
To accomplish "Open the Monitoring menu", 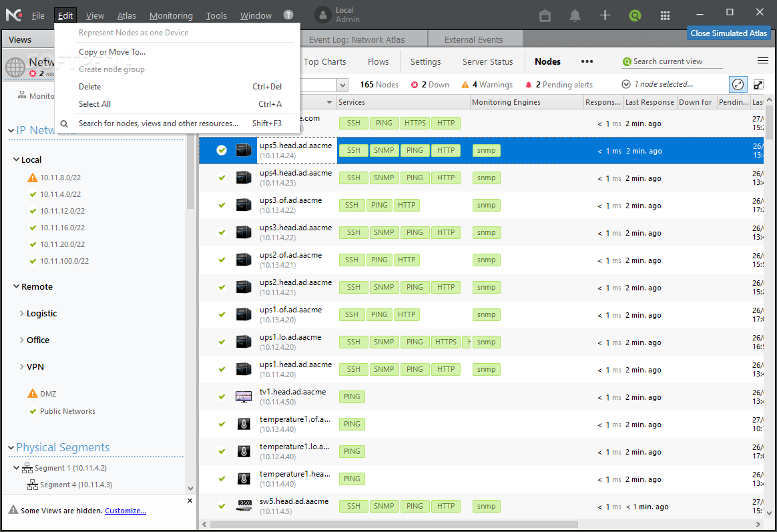I will pyautogui.click(x=171, y=15).
